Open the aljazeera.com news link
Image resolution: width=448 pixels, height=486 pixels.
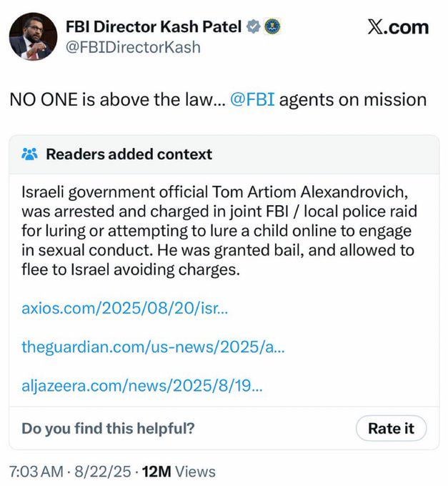point(142,385)
